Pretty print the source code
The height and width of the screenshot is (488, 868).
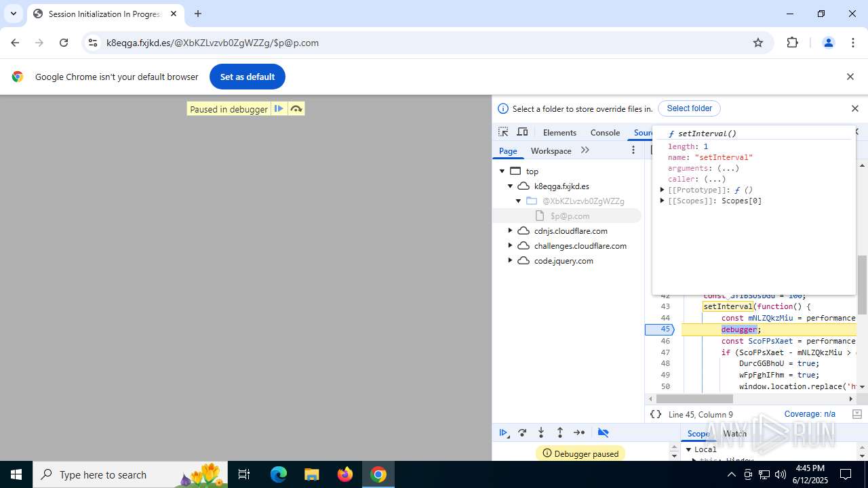(656, 414)
